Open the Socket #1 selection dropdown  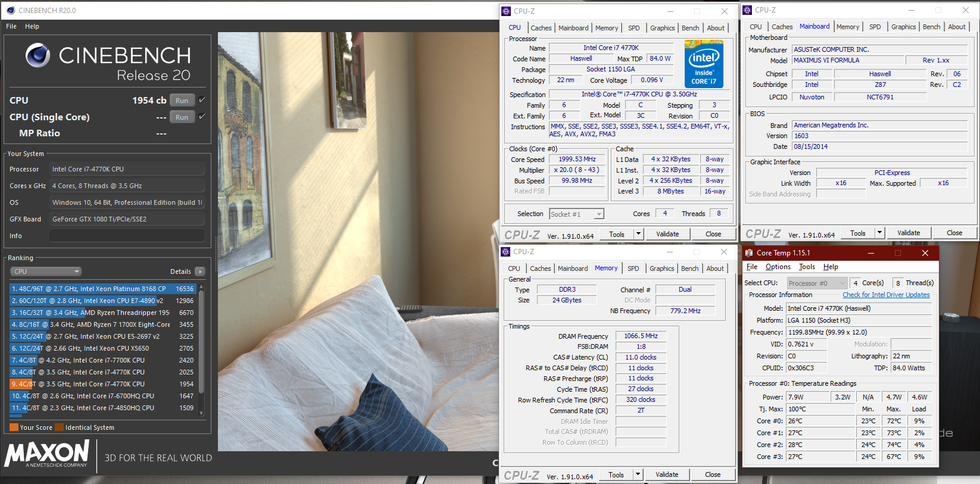point(576,214)
